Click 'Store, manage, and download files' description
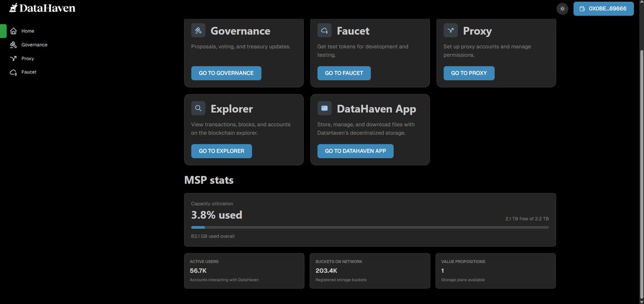 [x=366, y=128]
